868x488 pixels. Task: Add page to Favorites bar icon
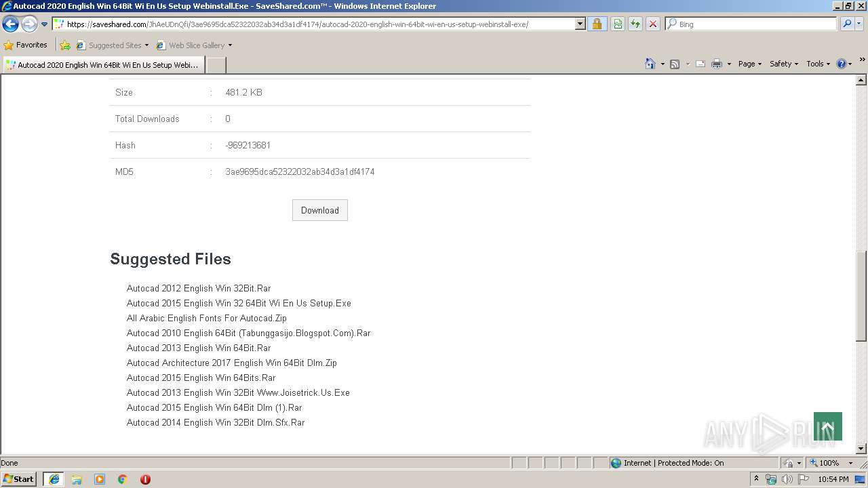pos(65,45)
